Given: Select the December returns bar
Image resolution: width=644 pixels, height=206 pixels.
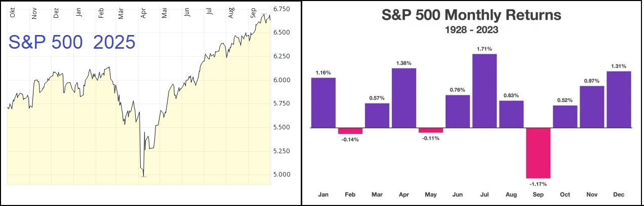Looking at the screenshot, I should [619, 99].
